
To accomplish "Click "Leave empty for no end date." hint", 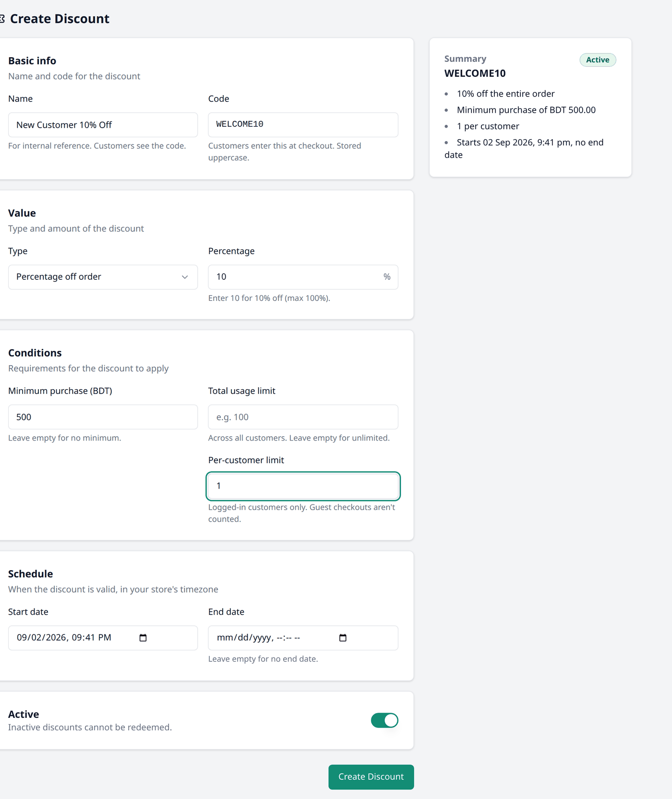I will tap(263, 659).
